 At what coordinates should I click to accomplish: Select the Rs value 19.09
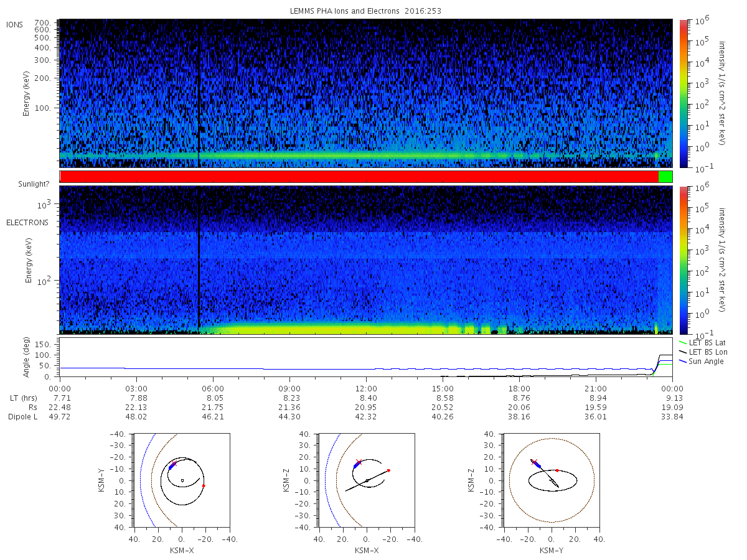pos(673,407)
